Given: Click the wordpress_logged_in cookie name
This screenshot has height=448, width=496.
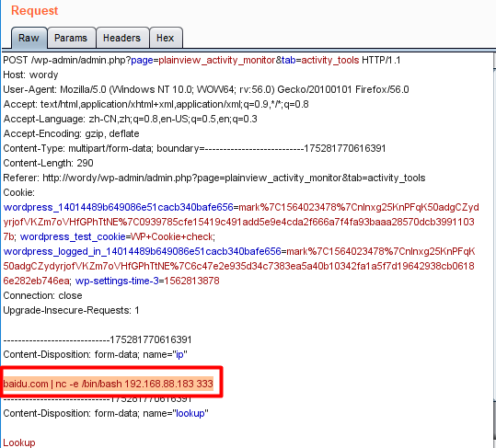Looking at the screenshot, I should pyautogui.click(x=142, y=252).
